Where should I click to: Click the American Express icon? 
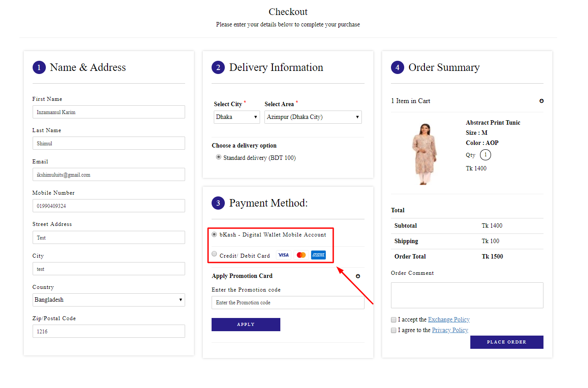[x=318, y=255]
